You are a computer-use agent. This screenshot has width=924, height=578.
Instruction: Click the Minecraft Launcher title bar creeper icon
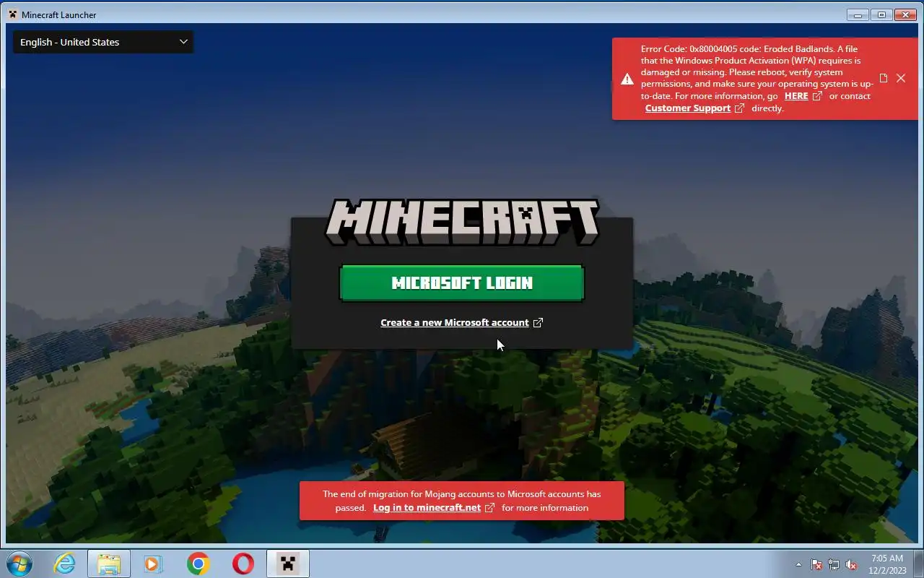(x=12, y=14)
